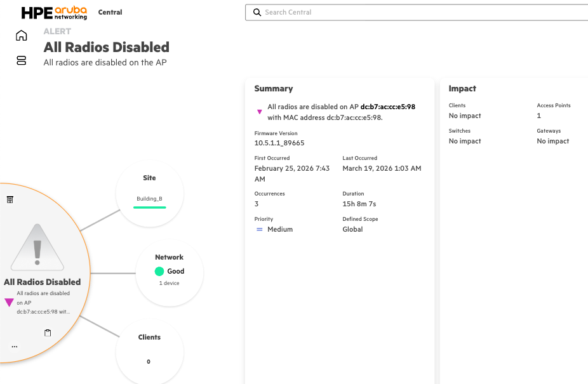The image size is (588, 384).
Task: Click the First Occurred date February 25, 2026
Action: pyautogui.click(x=292, y=174)
